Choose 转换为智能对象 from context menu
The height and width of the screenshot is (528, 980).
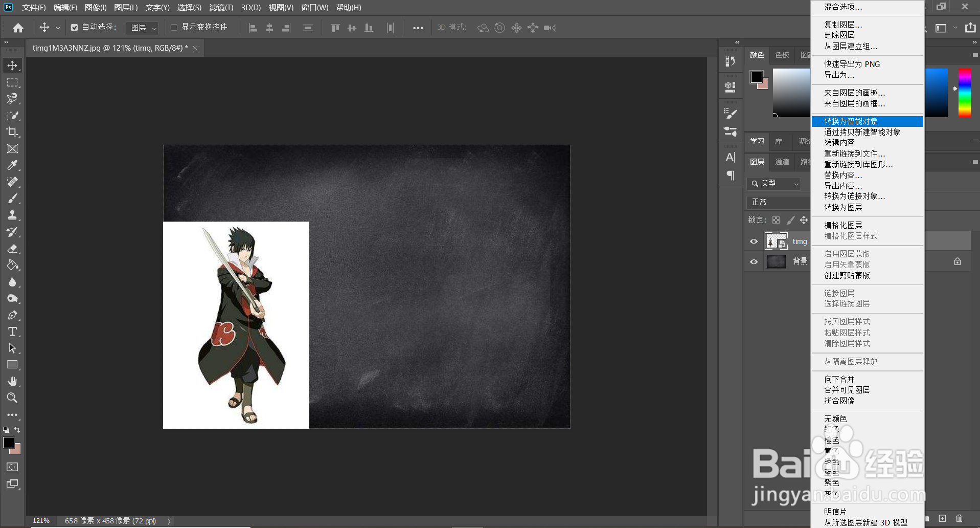pos(867,121)
